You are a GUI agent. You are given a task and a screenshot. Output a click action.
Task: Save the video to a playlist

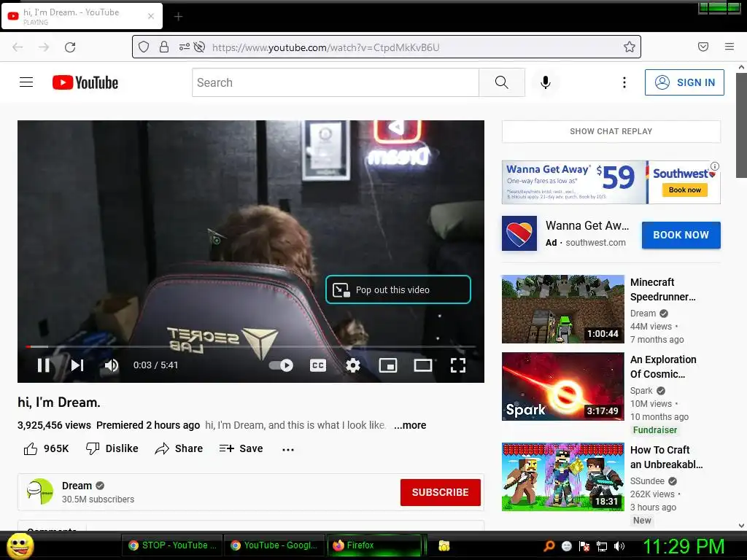241,448
